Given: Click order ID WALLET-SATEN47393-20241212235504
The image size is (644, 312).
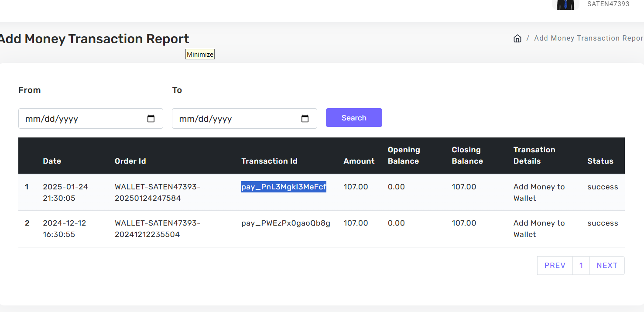Looking at the screenshot, I should coord(158,229).
